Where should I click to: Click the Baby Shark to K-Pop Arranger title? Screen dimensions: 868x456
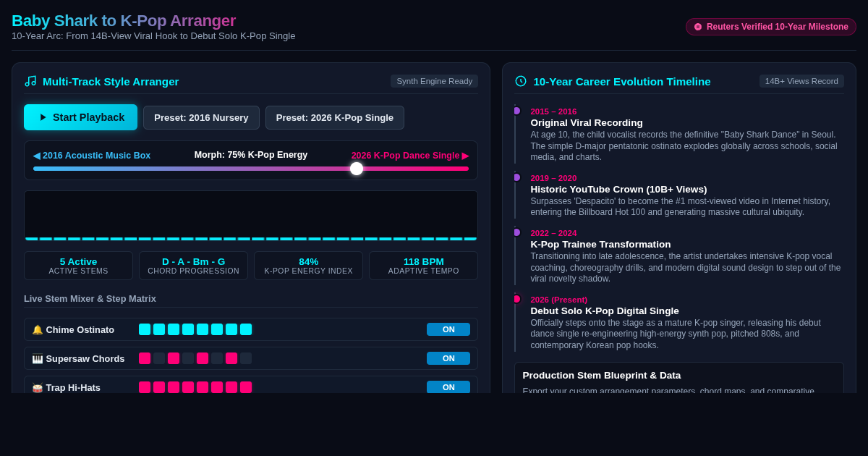coord(124,20)
